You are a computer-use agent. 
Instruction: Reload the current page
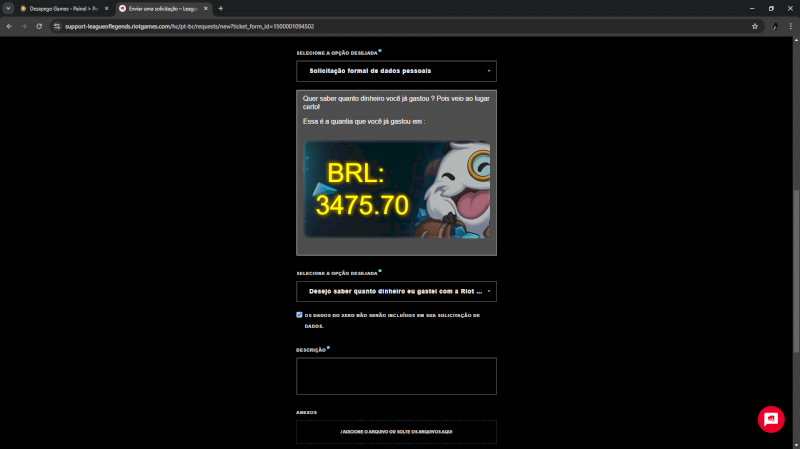coord(39,27)
